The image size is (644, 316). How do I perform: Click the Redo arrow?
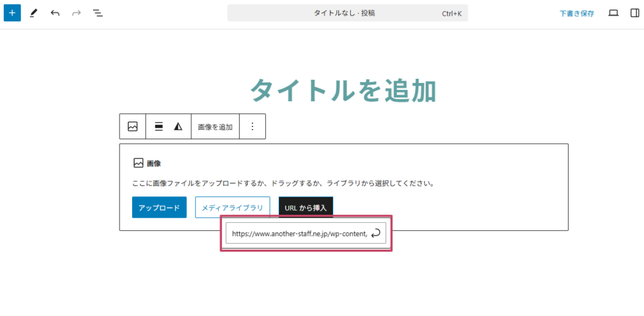pyautogui.click(x=76, y=13)
